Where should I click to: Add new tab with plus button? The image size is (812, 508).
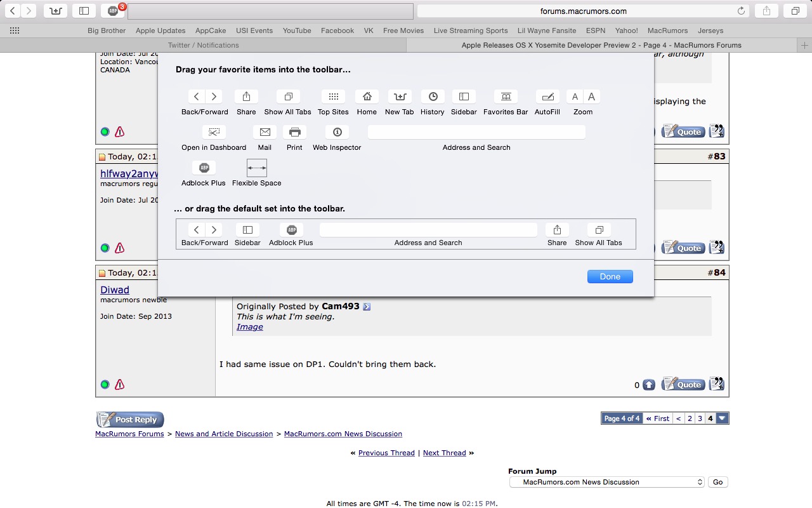tap(804, 45)
